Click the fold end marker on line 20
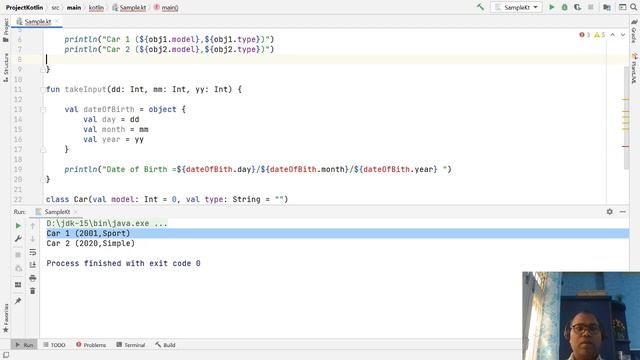Image resolution: width=640 pixels, height=360 pixels. 43,179
